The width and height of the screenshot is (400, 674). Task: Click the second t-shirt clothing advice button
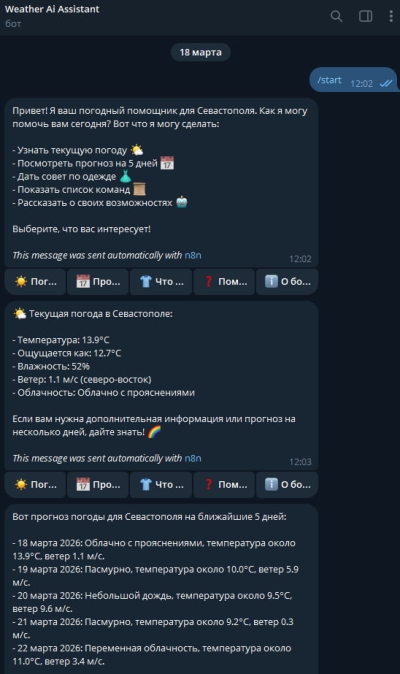(x=161, y=484)
